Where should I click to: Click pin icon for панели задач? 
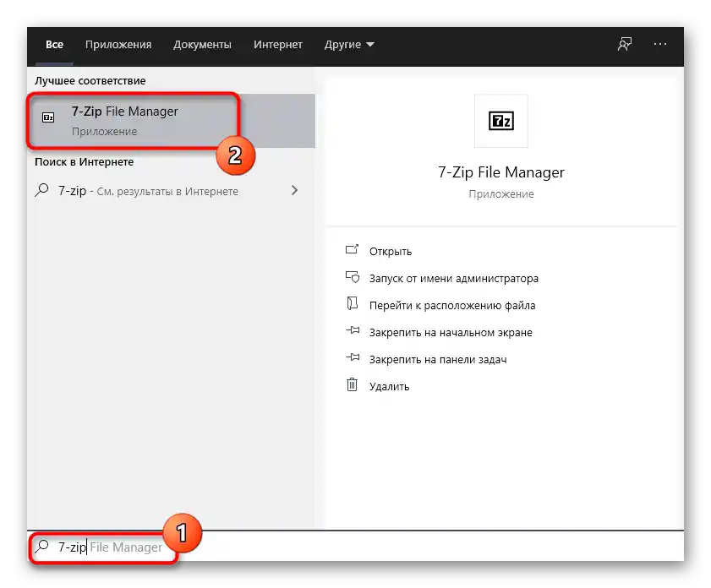point(353,357)
